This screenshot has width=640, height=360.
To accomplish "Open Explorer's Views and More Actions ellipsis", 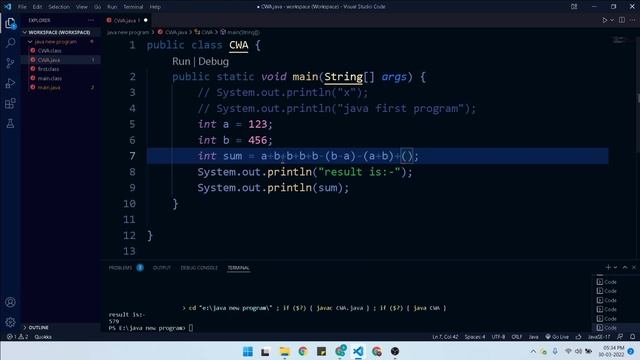I will pos(91,20).
